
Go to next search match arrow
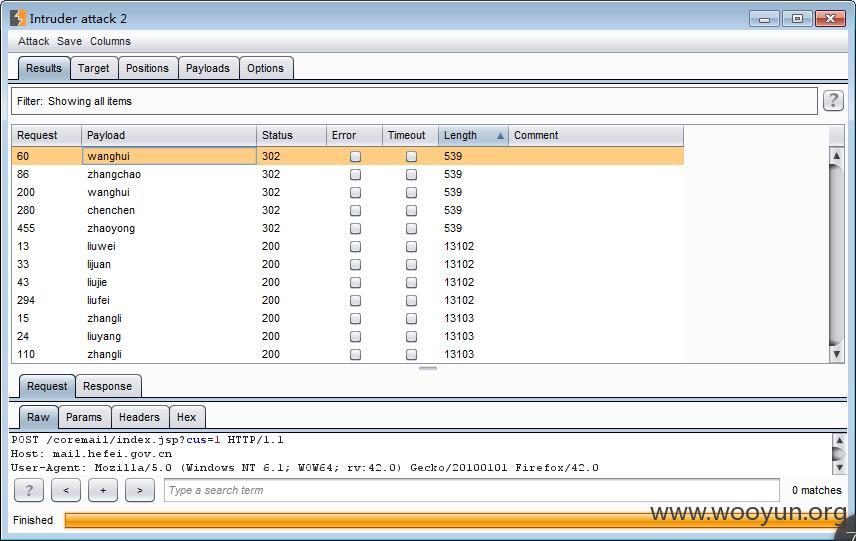click(x=140, y=490)
